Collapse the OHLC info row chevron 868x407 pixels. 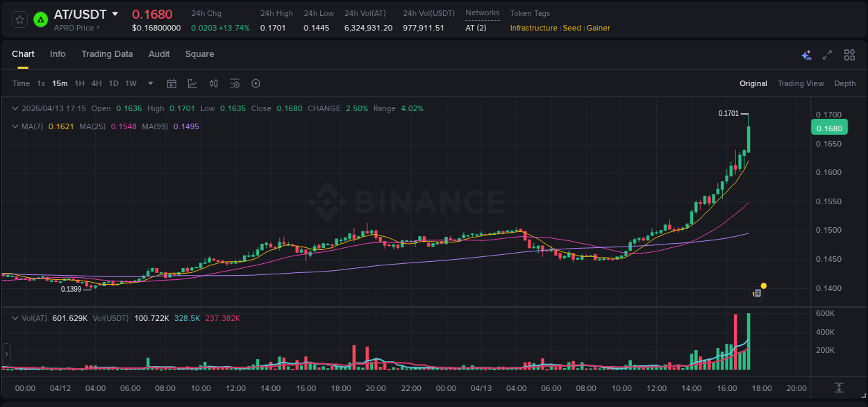tap(15, 108)
